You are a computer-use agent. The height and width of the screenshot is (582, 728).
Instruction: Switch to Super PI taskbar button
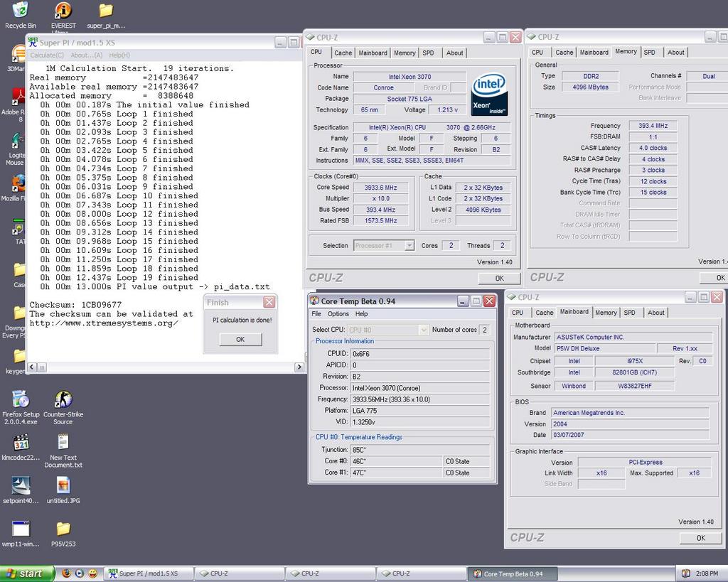tap(148, 573)
